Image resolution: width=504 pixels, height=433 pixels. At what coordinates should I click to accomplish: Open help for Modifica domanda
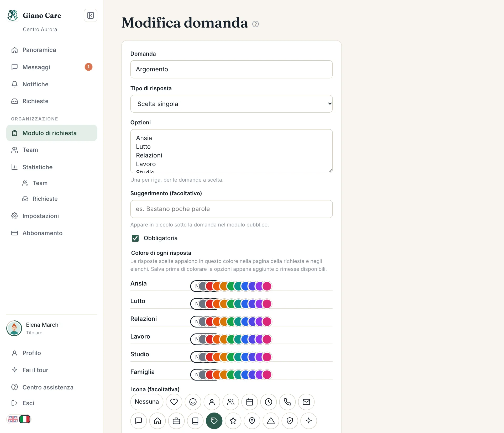[x=255, y=24]
